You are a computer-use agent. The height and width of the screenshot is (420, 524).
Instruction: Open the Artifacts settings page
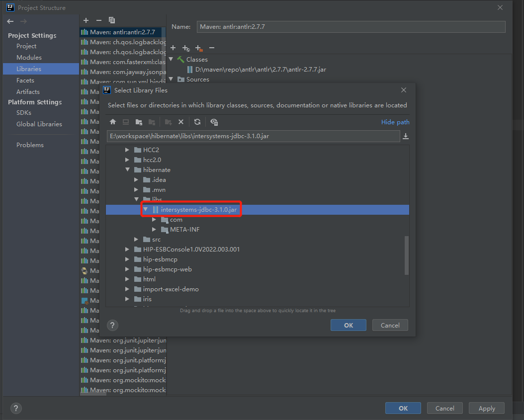28,91
